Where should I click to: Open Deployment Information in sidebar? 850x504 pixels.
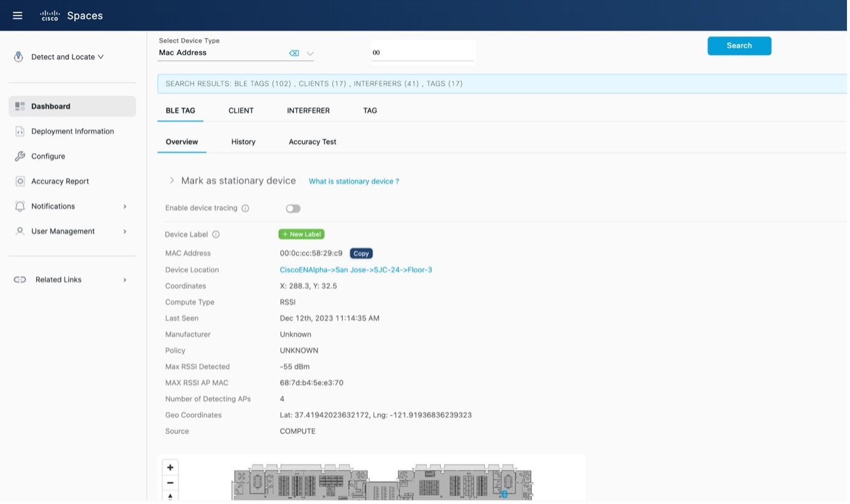click(x=72, y=131)
